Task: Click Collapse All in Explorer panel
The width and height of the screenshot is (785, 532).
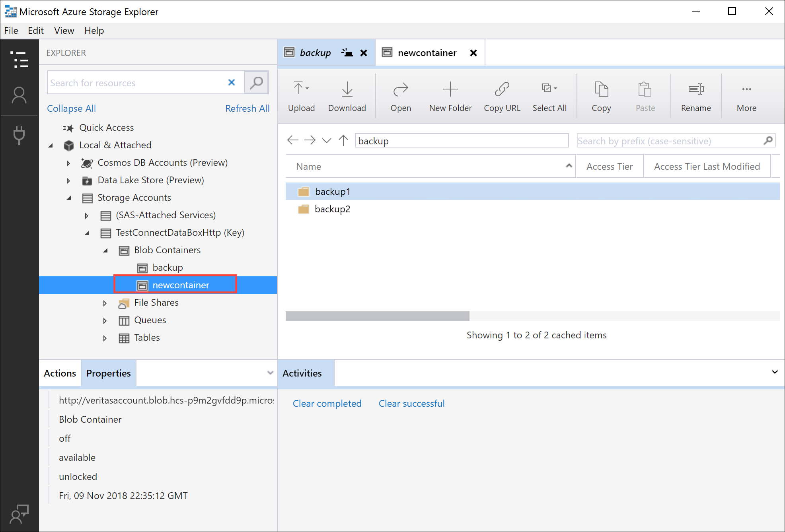Action: tap(71, 107)
